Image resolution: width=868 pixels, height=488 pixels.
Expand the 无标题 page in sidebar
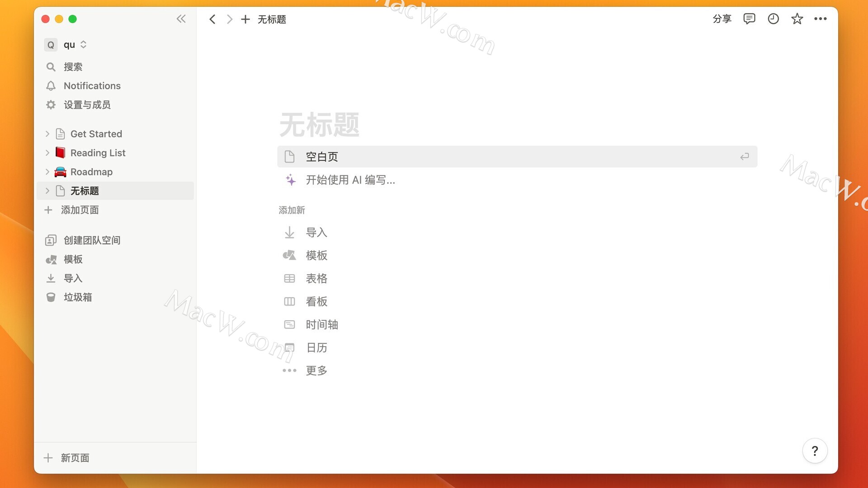click(x=47, y=191)
